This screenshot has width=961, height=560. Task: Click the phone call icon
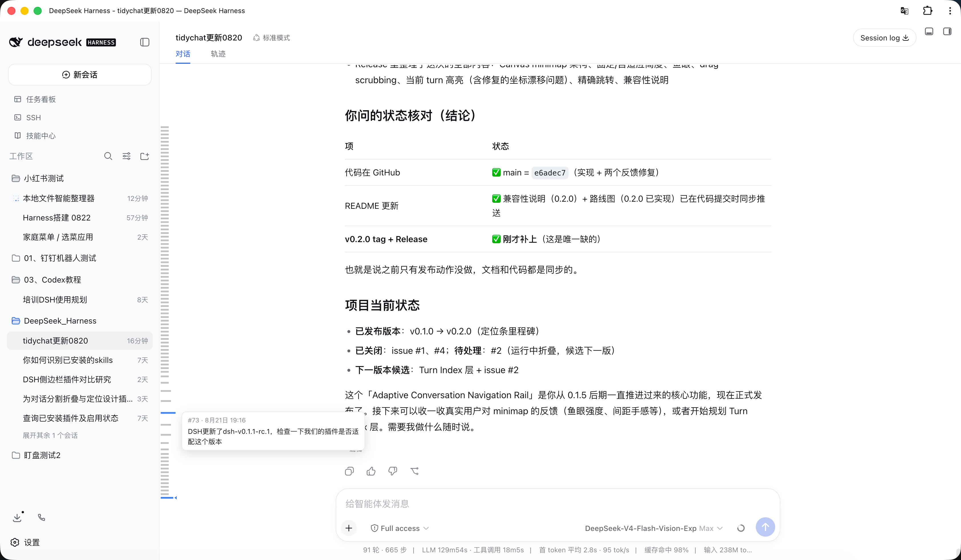click(42, 517)
